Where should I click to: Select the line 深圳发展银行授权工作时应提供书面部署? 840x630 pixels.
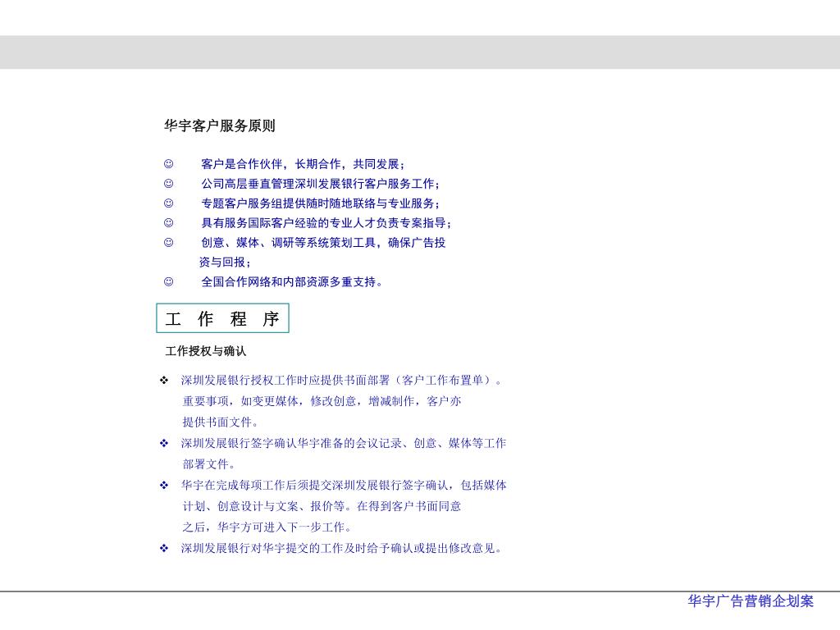(x=342, y=381)
